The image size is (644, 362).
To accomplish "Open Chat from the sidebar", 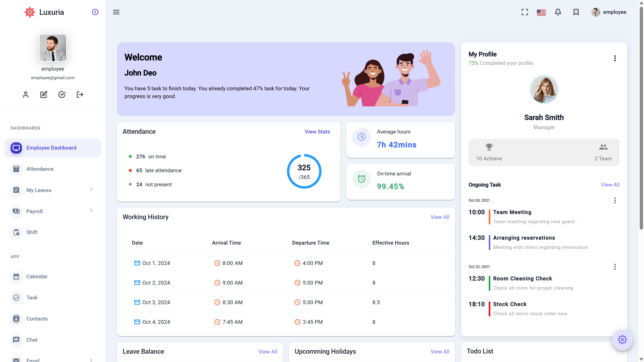I will pyautogui.click(x=53, y=340).
